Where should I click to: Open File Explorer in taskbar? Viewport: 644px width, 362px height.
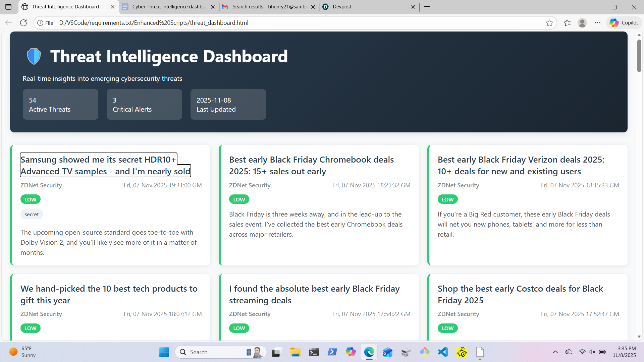click(x=295, y=352)
